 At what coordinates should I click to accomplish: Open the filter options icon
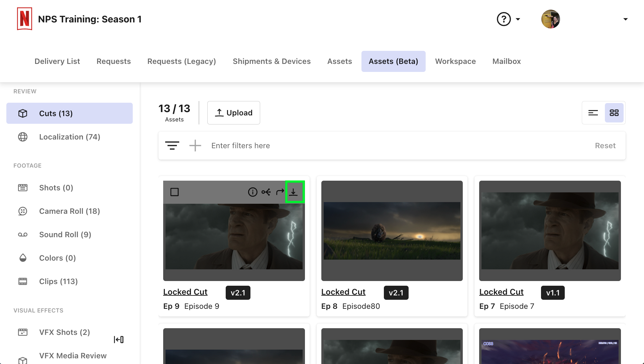click(172, 145)
